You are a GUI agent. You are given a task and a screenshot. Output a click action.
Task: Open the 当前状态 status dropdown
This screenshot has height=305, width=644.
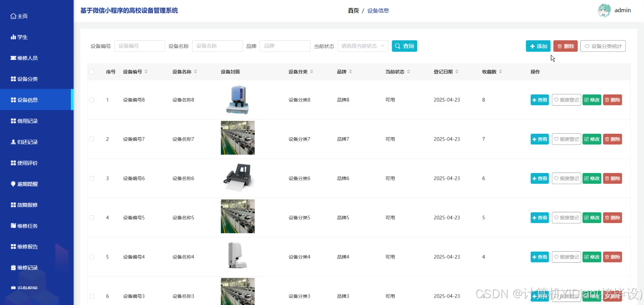363,46
